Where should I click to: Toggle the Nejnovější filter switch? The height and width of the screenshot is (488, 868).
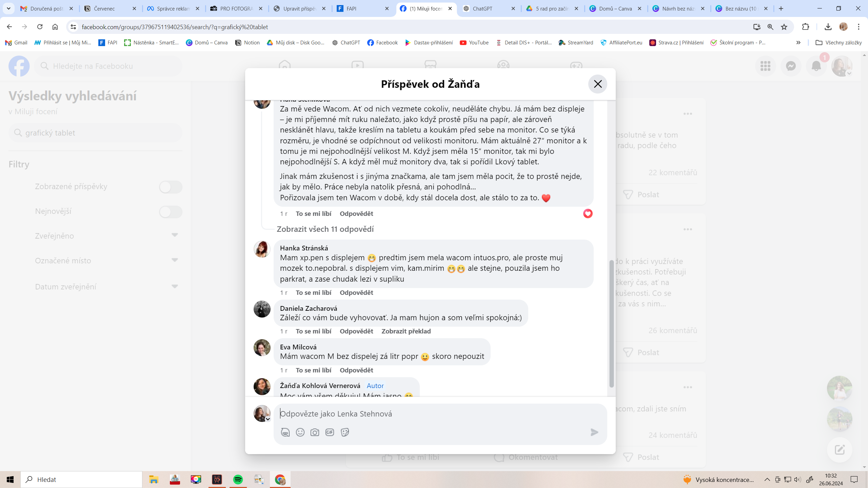click(171, 211)
